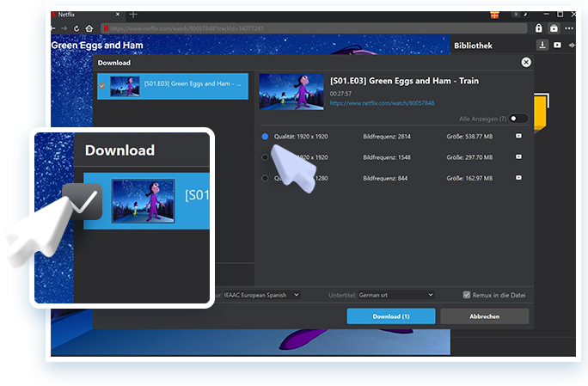Go back with the browser back arrow

[x=53, y=28]
